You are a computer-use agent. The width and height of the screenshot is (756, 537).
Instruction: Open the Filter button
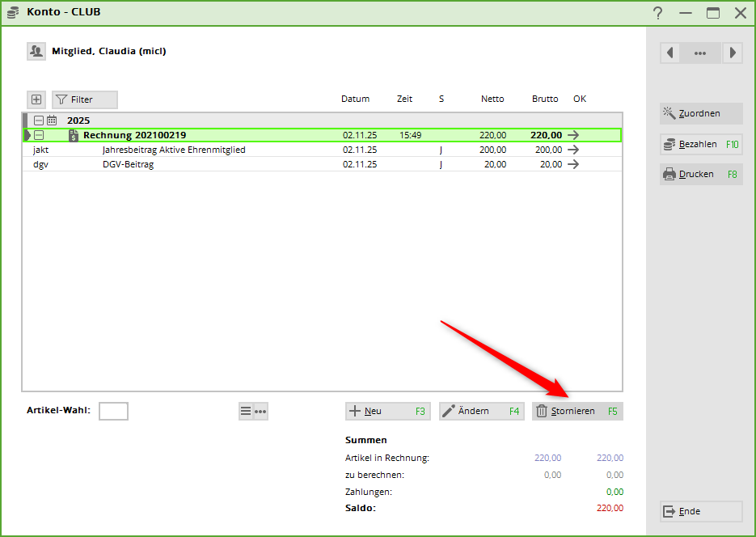point(85,99)
